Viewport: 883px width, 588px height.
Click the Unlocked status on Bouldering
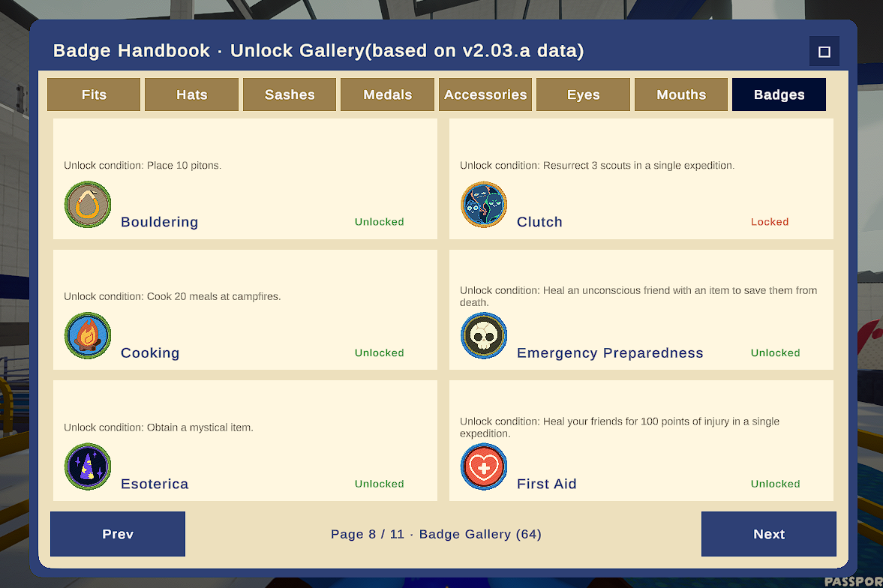[379, 222]
